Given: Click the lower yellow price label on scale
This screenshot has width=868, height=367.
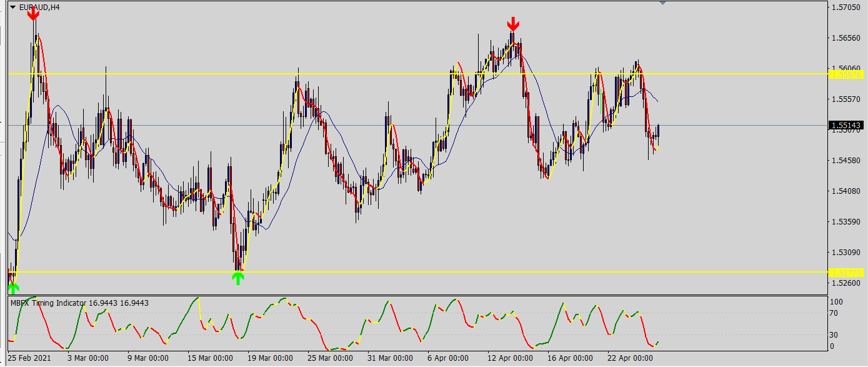Looking at the screenshot, I should 845,273.
